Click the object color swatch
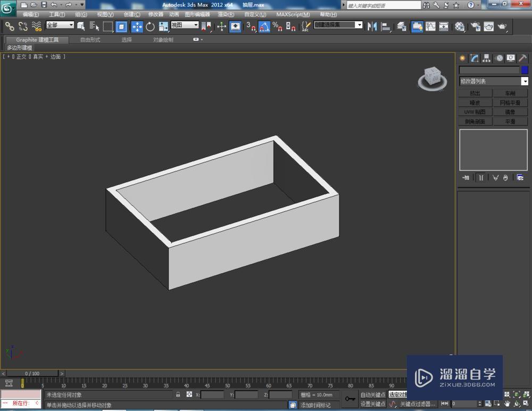The width and height of the screenshot is (532, 411). [525, 70]
